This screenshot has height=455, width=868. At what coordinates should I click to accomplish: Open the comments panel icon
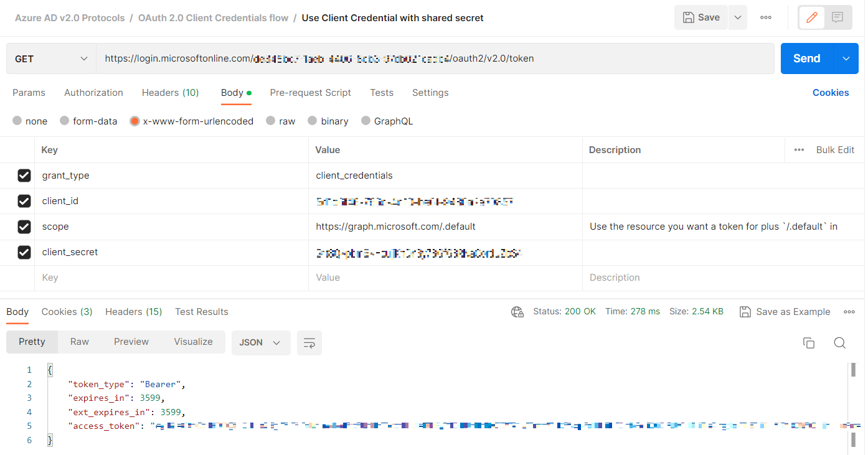pos(837,17)
